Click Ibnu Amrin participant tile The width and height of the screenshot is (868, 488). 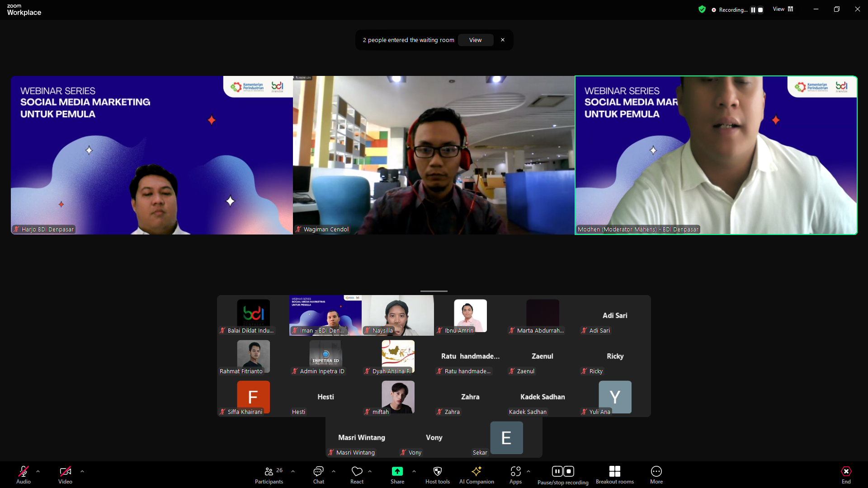pyautogui.click(x=470, y=315)
